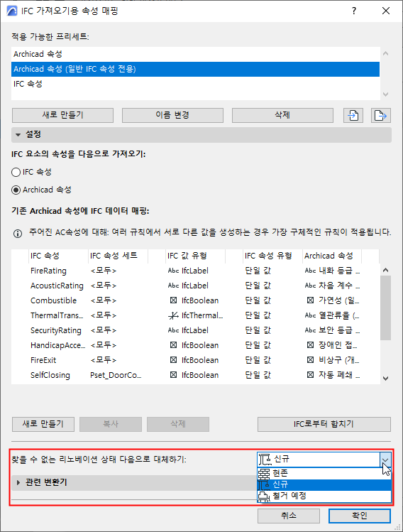
Task: Choose 신규 in the dropdown list
Action: tap(324, 484)
